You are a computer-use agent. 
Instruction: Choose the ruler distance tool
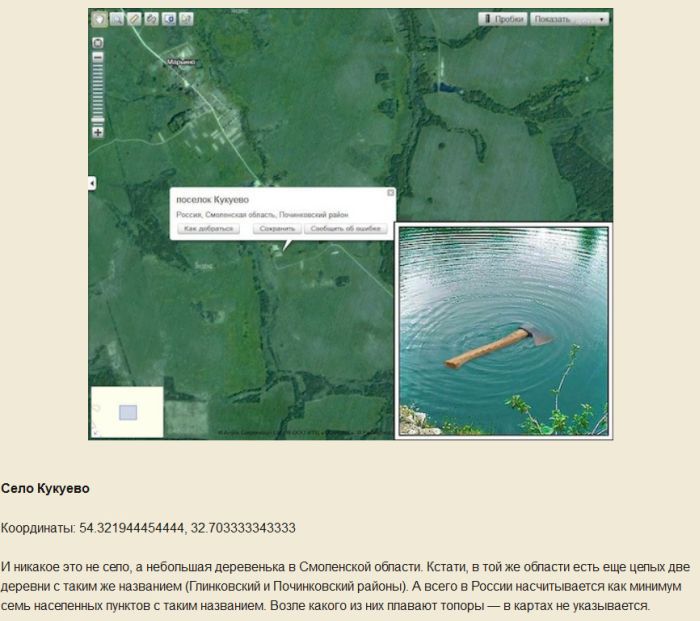134,19
